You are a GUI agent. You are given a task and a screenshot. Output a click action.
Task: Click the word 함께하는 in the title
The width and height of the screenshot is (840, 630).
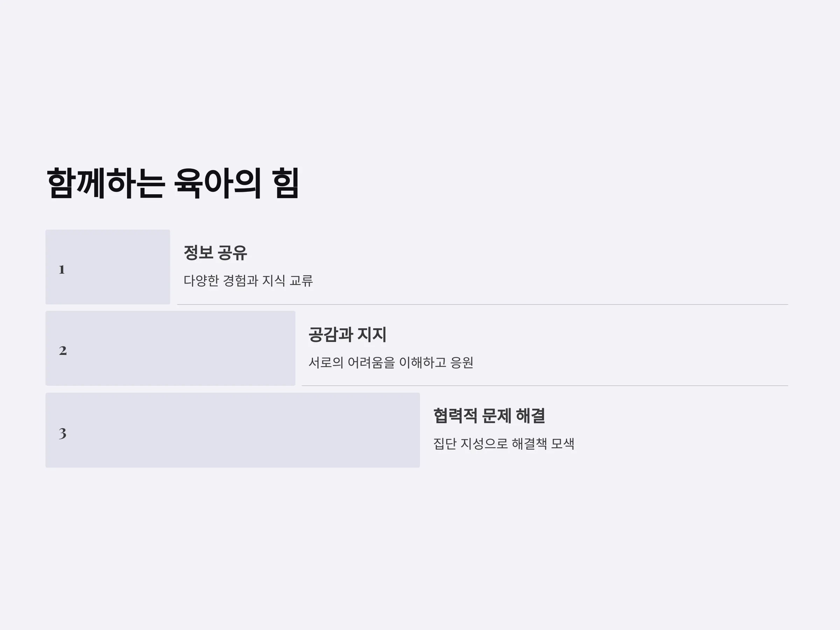(x=105, y=183)
